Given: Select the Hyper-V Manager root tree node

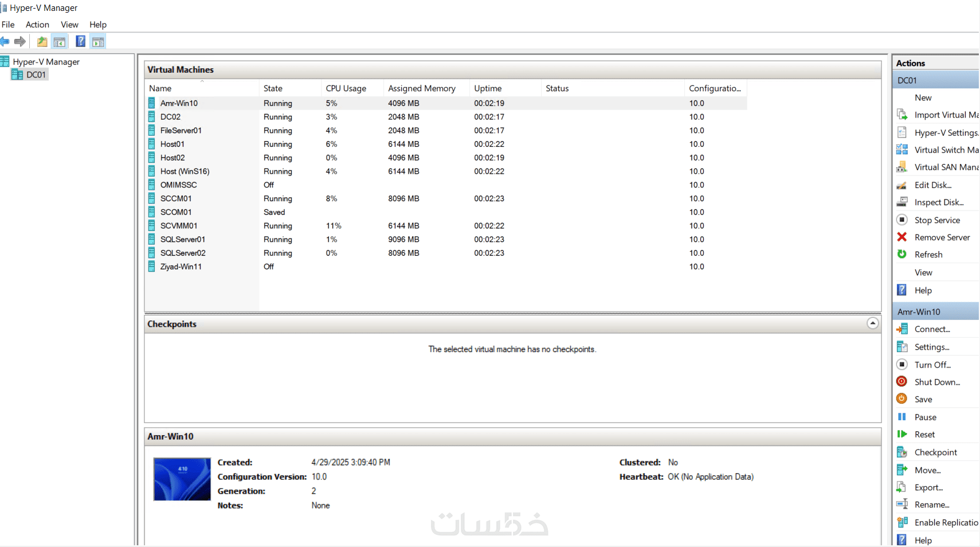Looking at the screenshot, I should (46, 62).
